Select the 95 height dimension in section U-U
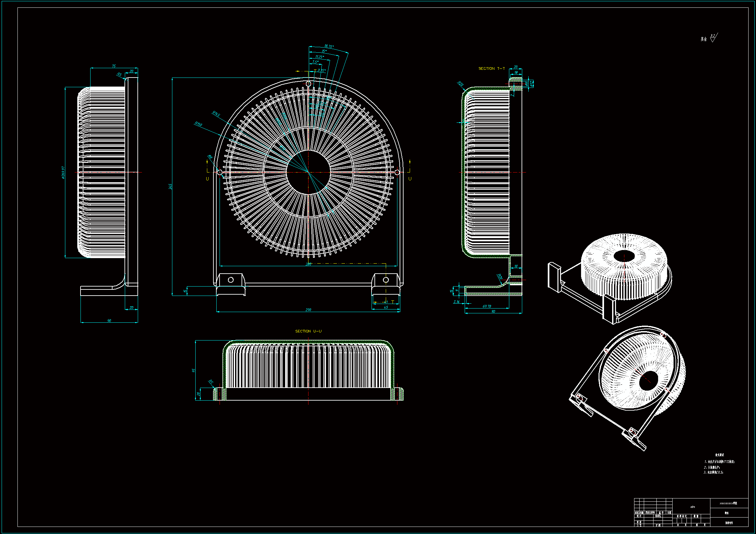The image size is (756, 534). click(194, 371)
